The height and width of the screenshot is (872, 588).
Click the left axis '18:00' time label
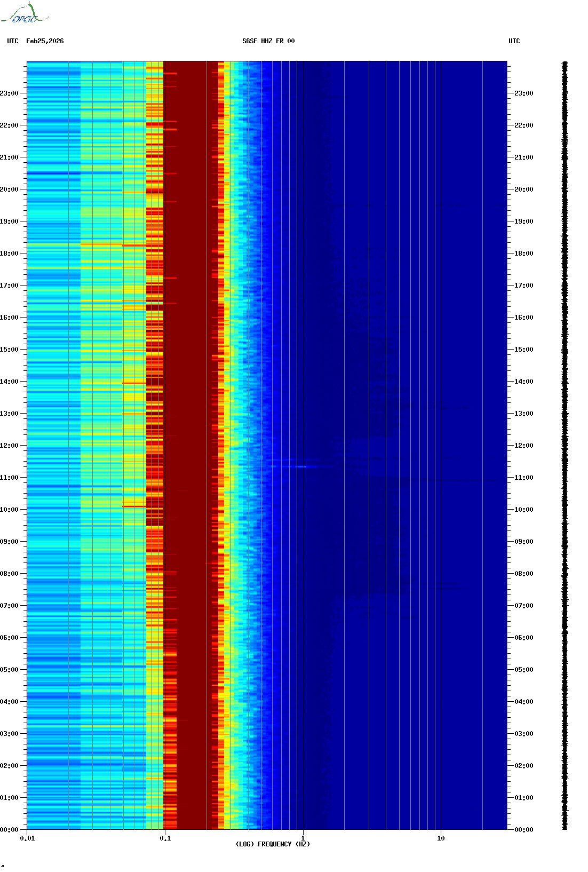[x=9, y=253]
